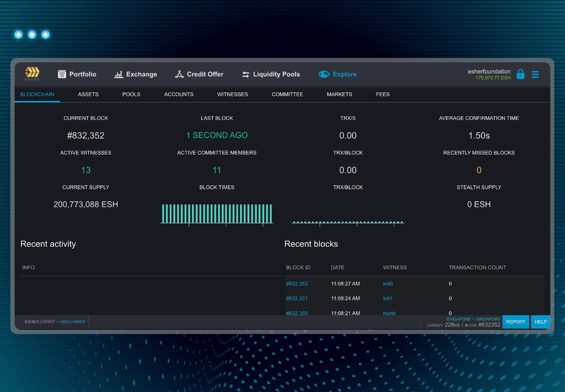This screenshot has height=392, width=565.
Task: Click the blue padlock icon
Action: 521,74
